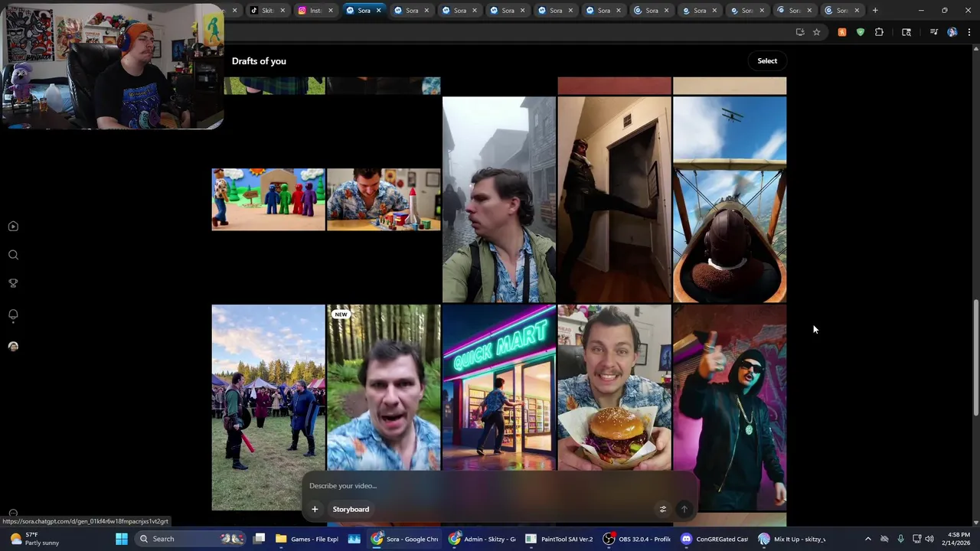Open the biplane cockpit draft thumbnail
This screenshot has height=551, width=980.
click(730, 200)
